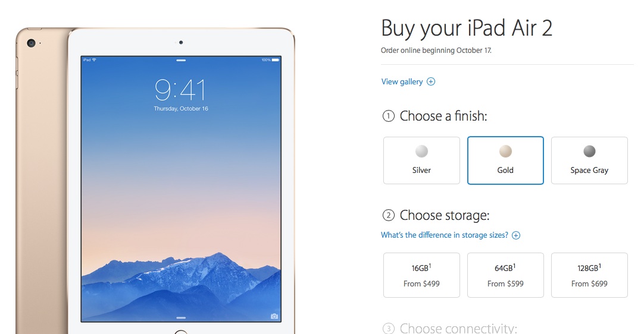Screen dimensions: 644x334
Task: Open the View gallery link
Action: 402,81
